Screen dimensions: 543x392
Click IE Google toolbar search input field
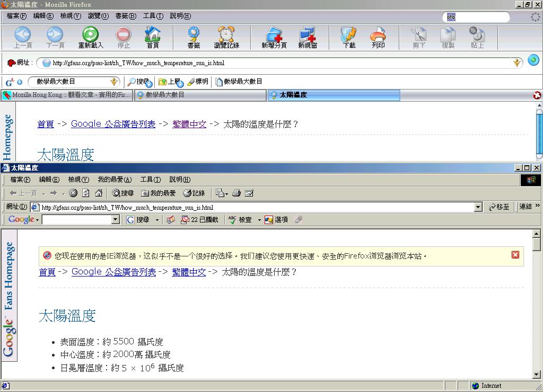tap(77, 220)
